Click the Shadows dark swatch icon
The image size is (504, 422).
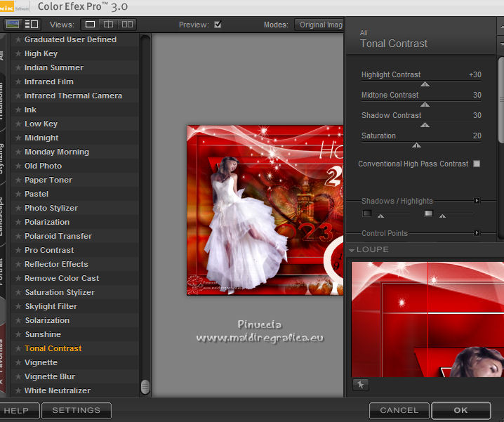pos(366,213)
